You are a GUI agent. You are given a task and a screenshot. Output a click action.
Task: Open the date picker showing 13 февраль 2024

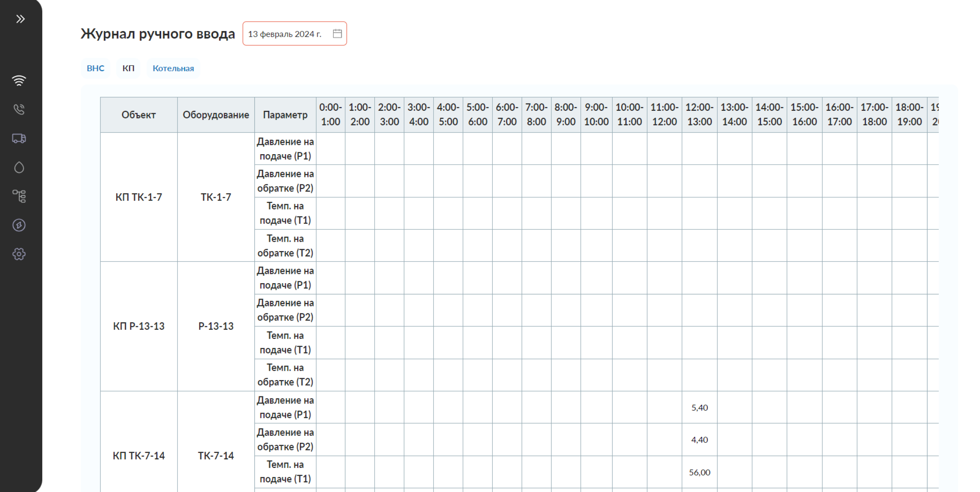tap(285, 34)
